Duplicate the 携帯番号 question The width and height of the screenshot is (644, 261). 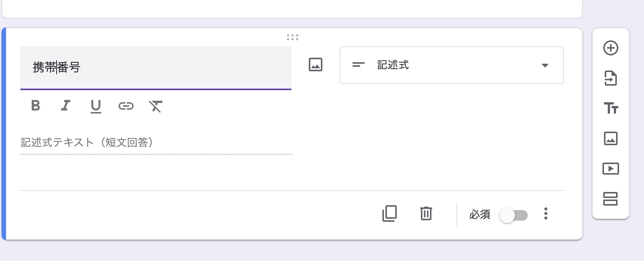390,213
